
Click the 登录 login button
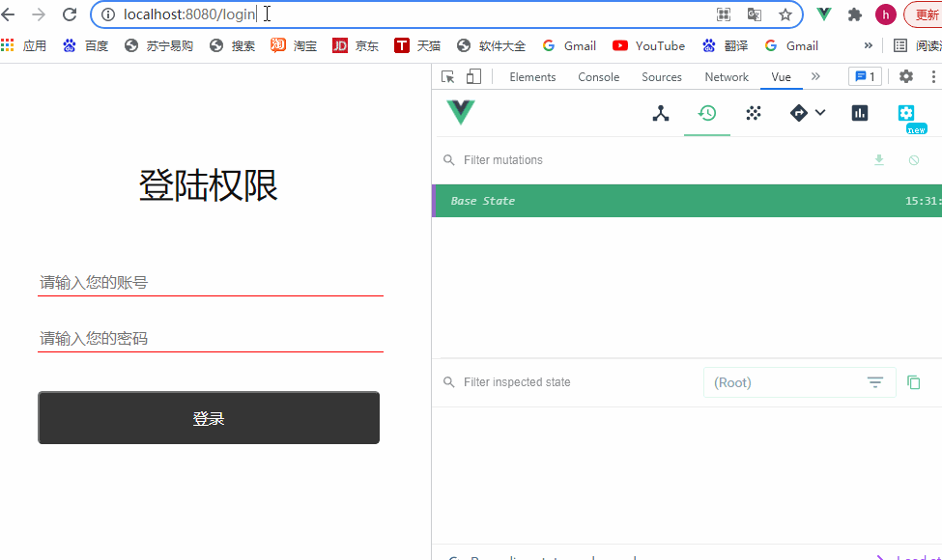(209, 417)
